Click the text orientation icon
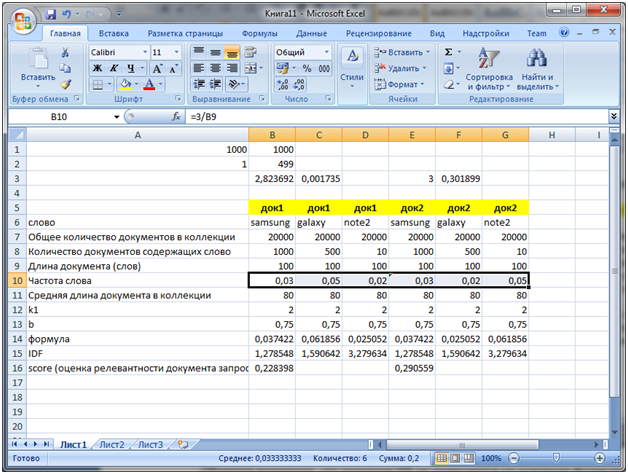Viewport: 628px width, 474px height. (x=234, y=84)
